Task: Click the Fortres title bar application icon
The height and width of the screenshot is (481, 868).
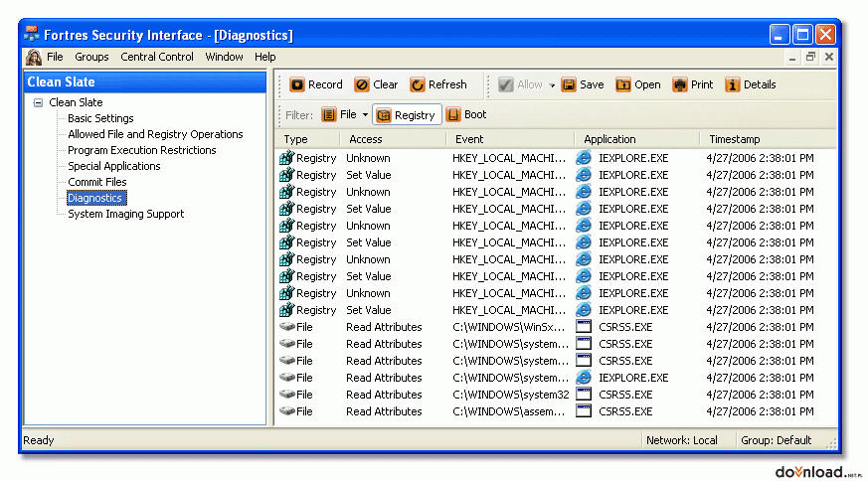Action: coord(32,35)
